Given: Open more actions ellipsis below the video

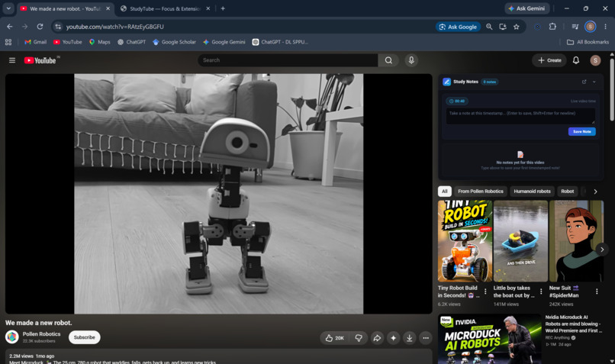Looking at the screenshot, I should tap(426, 338).
